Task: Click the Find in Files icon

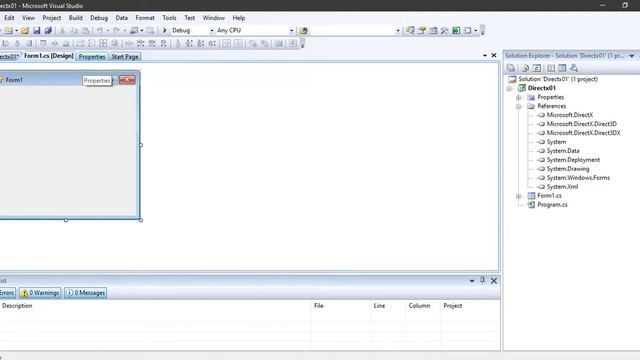Action: coord(303,31)
